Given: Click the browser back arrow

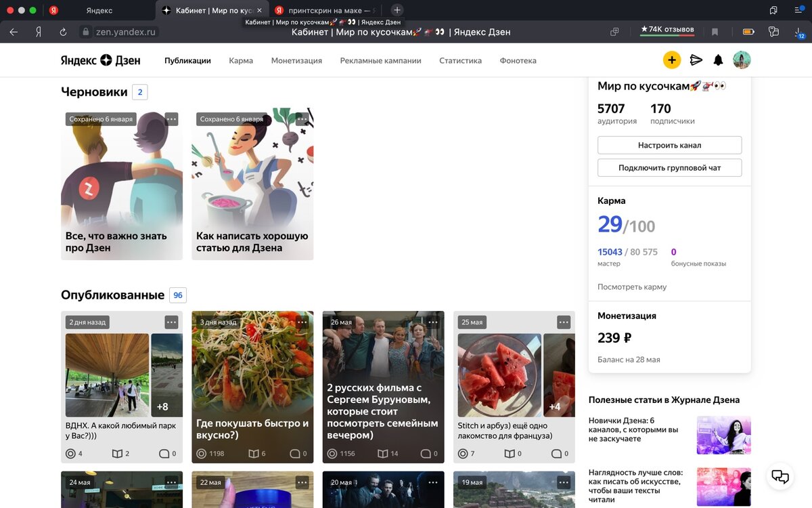Looking at the screenshot, I should (x=14, y=32).
